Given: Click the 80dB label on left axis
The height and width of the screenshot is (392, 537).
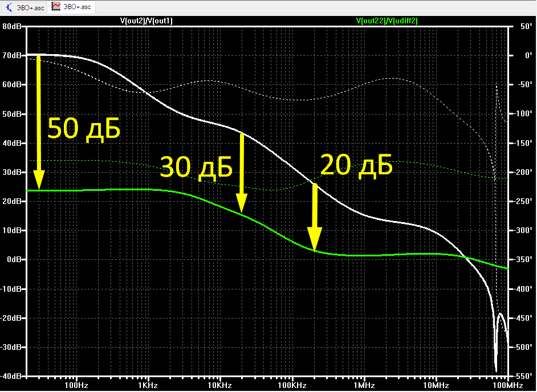Looking at the screenshot, I should pyautogui.click(x=12, y=26).
